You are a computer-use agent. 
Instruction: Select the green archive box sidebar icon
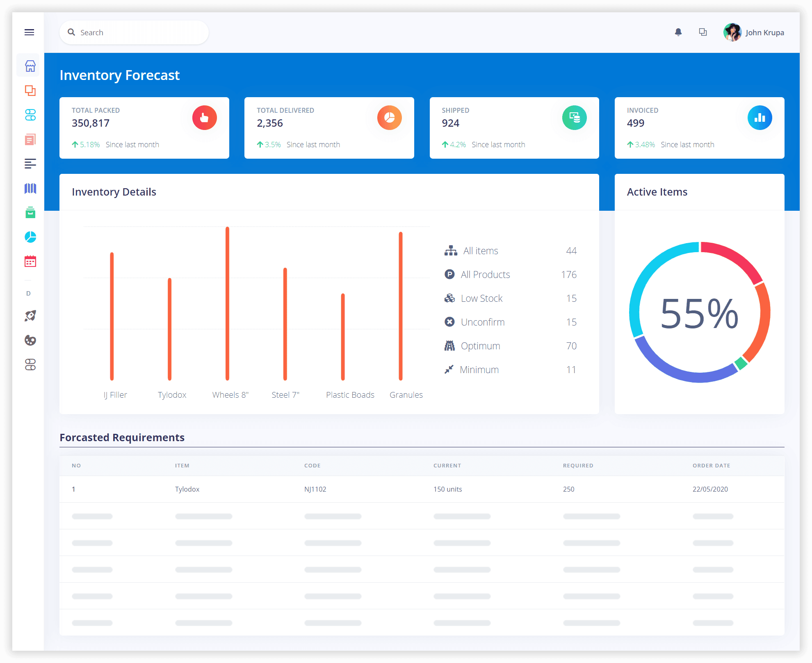coord(30,212)
